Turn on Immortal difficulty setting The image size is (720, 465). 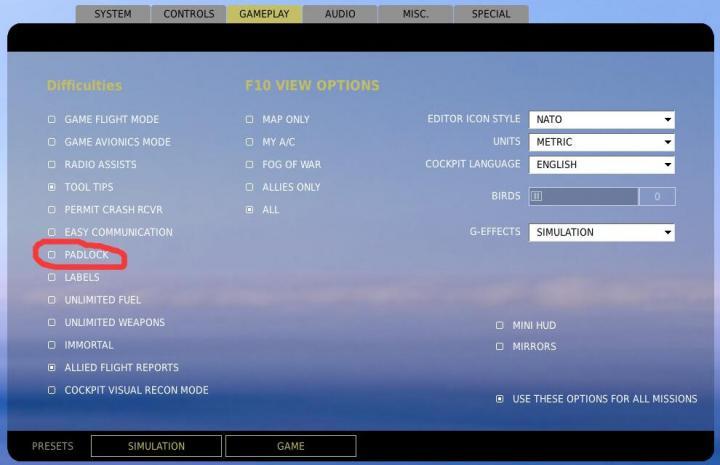pyautogui.click(x=52, y=345)
